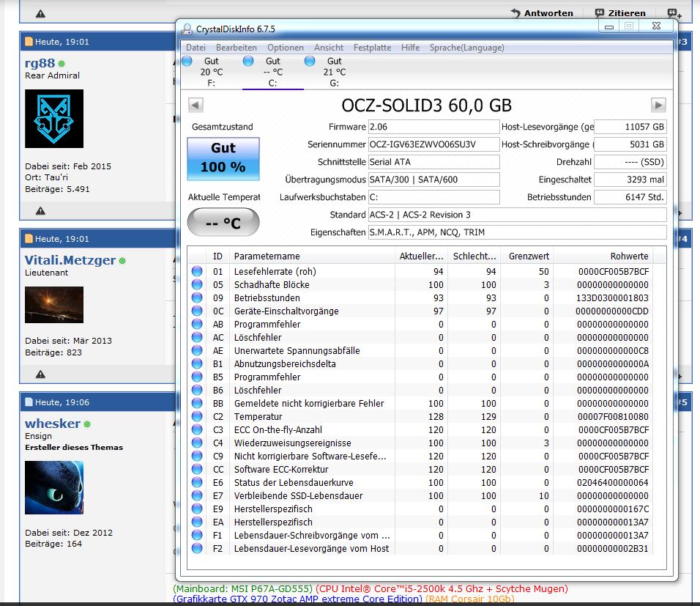Click status icon of F2 Lebensdauer-Lesevorgänge row
The height and width of the screenshot is (606, 700).
click(x=197, y=548)
